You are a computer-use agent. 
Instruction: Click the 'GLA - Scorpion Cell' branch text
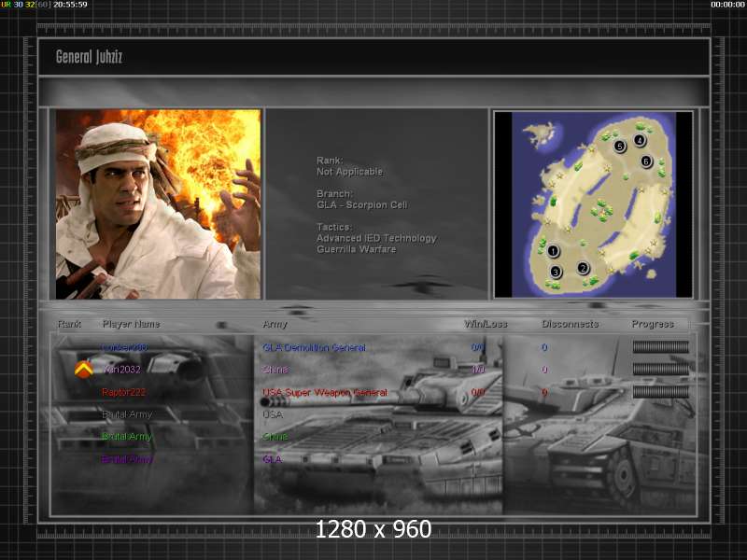pyautogui.click(x=362, y=205)
